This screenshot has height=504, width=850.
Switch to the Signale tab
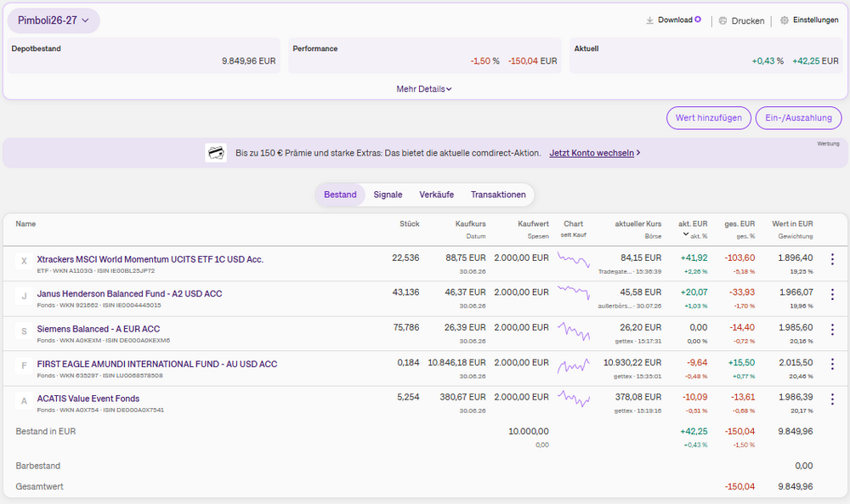[388, 195]
